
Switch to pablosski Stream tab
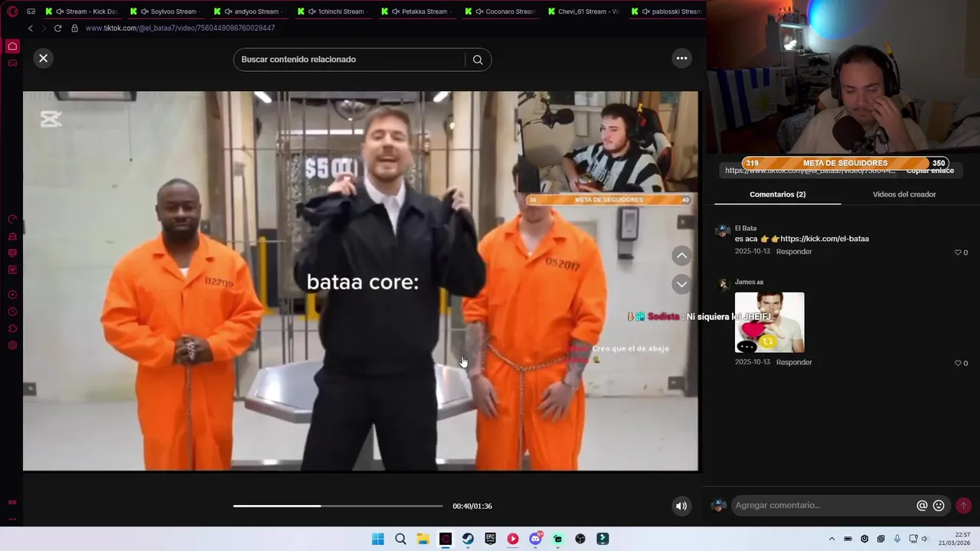(668, 11)
